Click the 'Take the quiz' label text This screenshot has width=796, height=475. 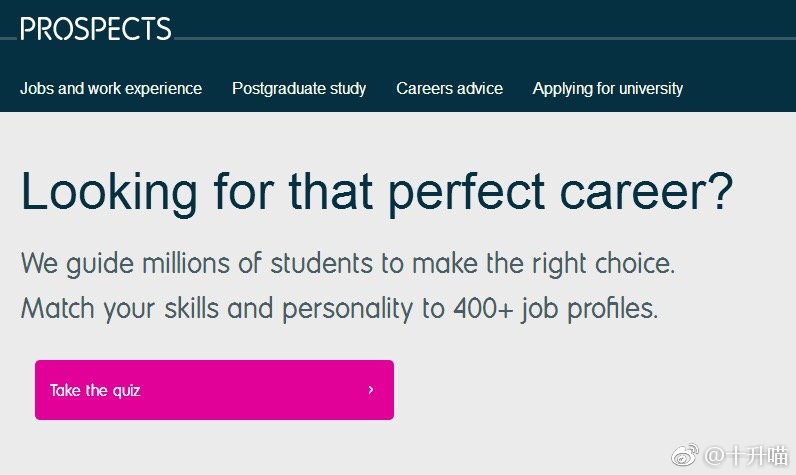point(95,390)
